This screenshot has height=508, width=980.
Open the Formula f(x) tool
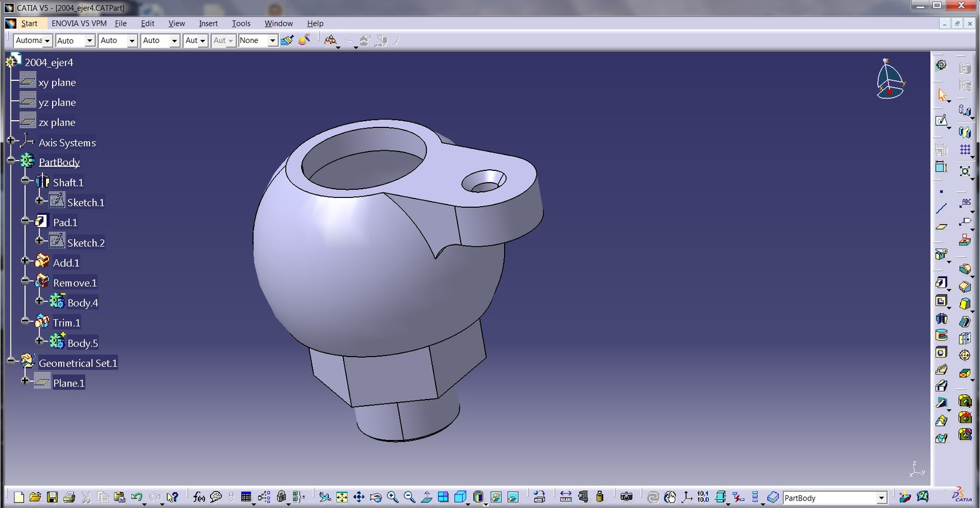(198, 497)
